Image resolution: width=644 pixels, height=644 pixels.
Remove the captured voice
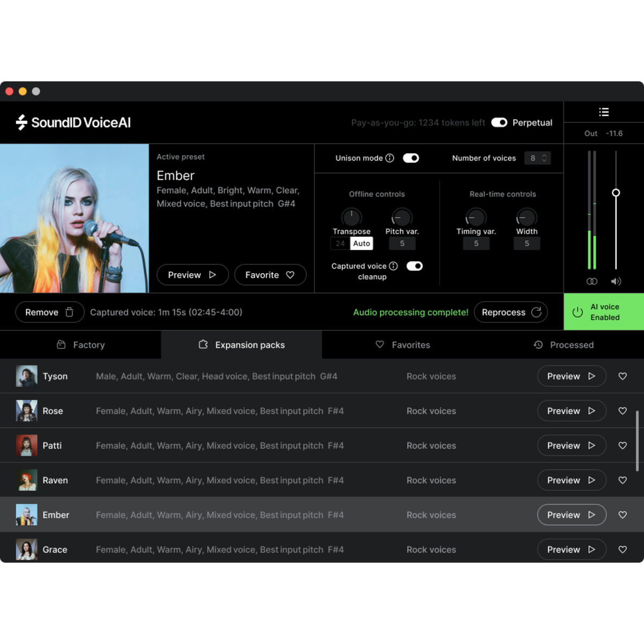pos(50,312)
